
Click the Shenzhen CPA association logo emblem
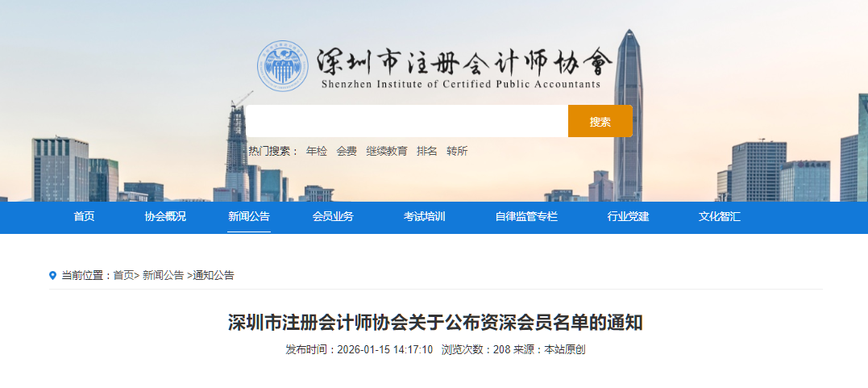pyautogui.click(x=283, y=66)
